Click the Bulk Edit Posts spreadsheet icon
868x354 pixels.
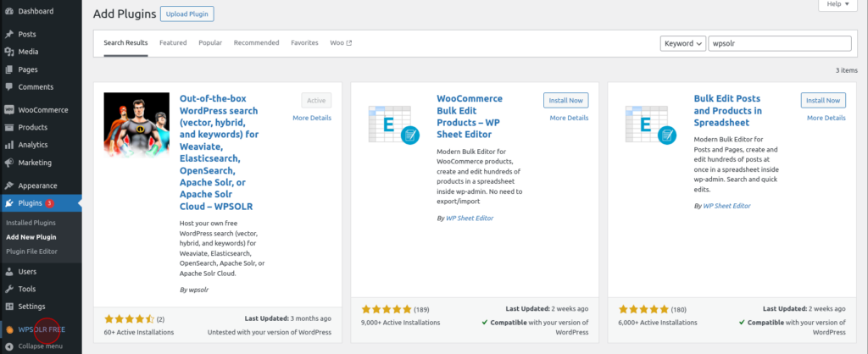tap(651, 125)
